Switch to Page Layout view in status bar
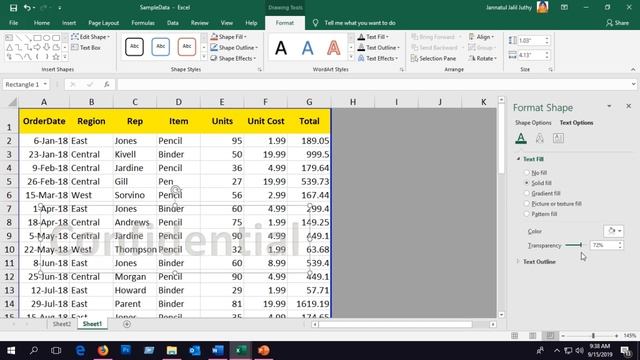Viewport: 640px width, 360px height. pyautogui.click(x=533, y=336)
